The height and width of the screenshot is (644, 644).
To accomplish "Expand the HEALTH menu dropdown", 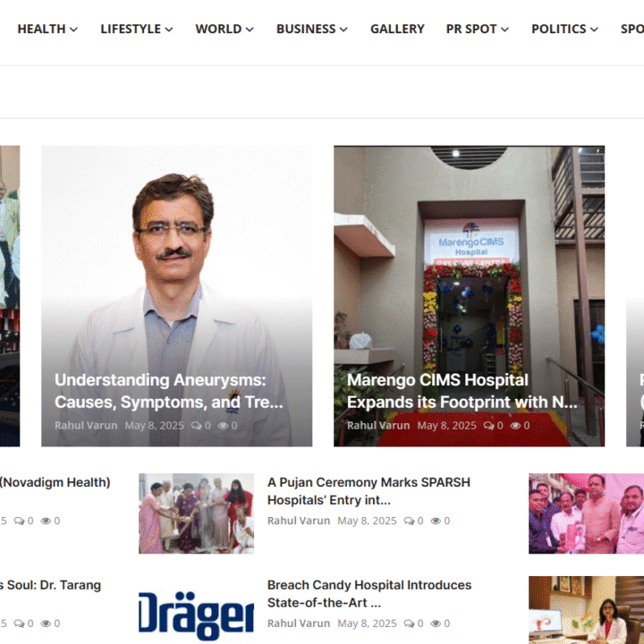I will click(x=47, y=29).
